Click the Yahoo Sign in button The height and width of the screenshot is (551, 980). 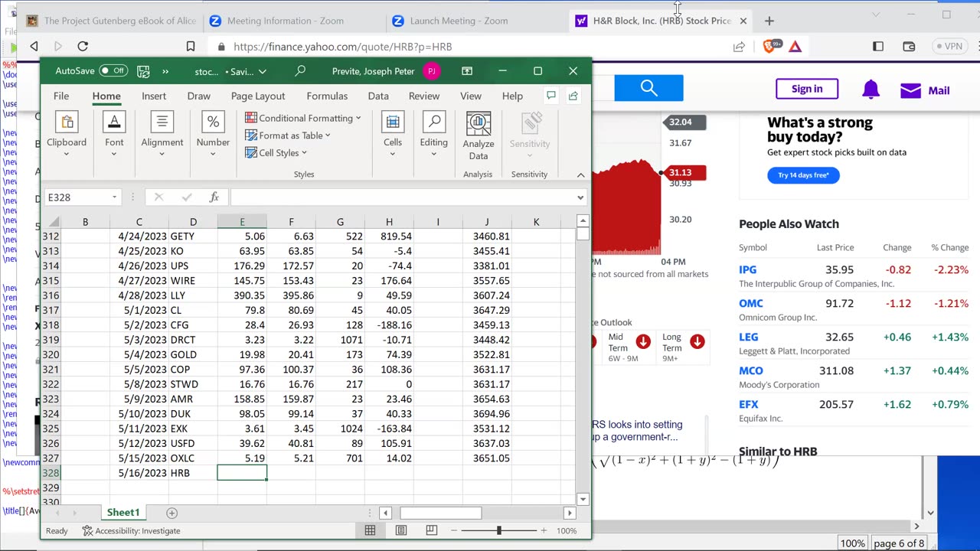807,89
